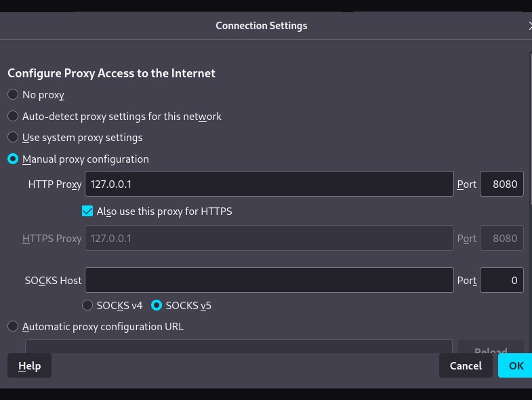Open the Help button
This screenshot has width=532, height=400.
[29, 365]
